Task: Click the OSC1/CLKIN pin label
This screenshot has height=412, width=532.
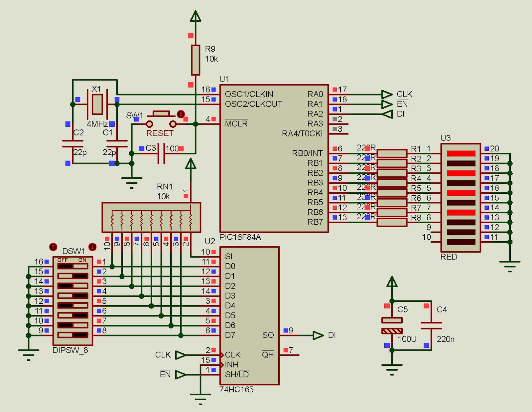Action: click(249, 94)
